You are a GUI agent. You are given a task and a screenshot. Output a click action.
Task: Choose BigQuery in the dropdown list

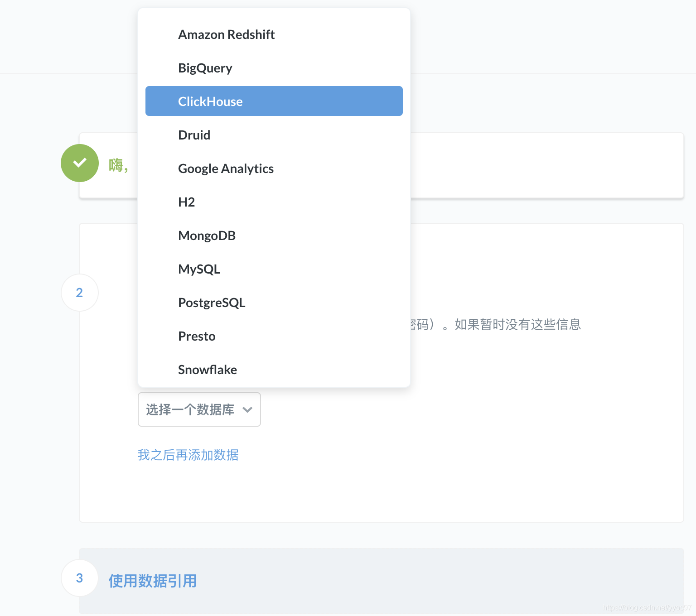(274, 68)
